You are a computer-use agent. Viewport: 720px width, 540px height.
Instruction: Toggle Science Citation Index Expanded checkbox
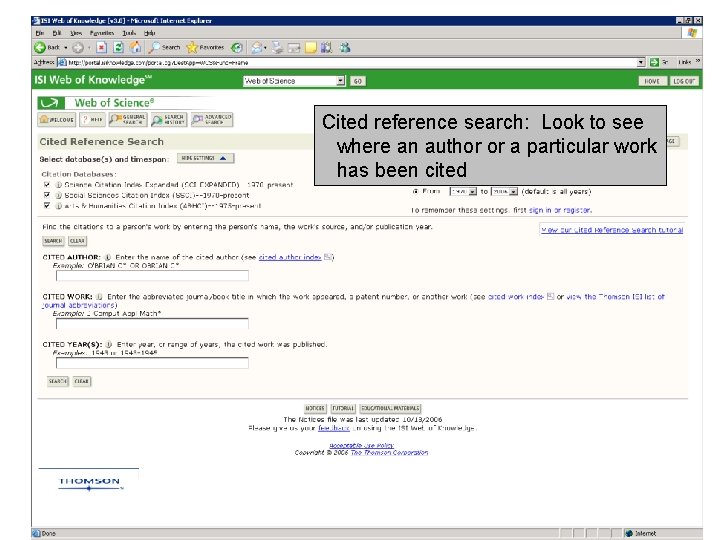point(46,184)
